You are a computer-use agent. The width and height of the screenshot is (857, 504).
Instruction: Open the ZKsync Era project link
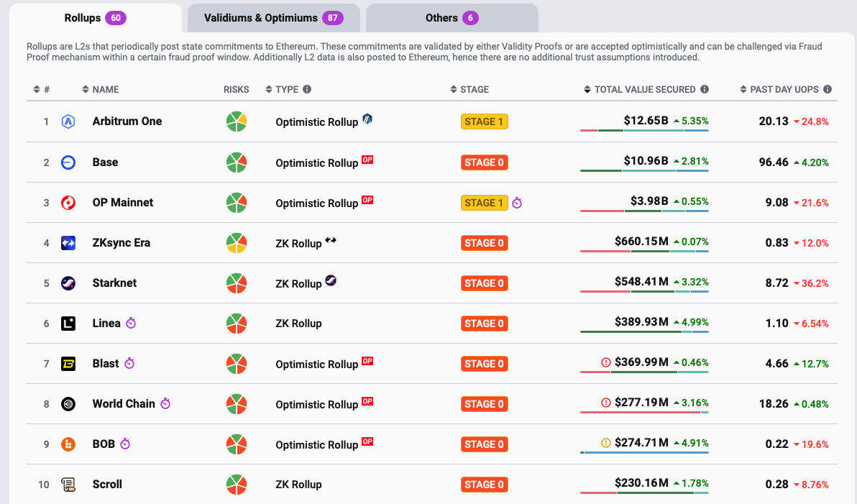122,243
